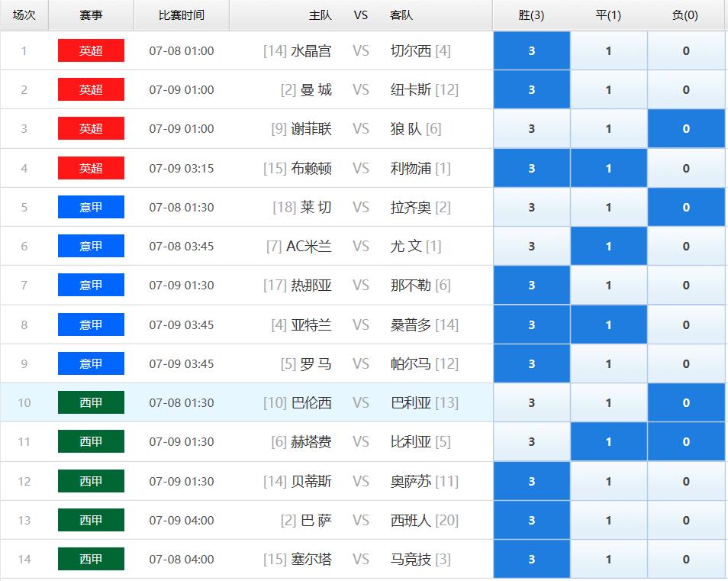The image size is (728, 581).
Task: Toggle win (3) for 亚特兰 vs 桑普多
Action: tap(532, 324)
